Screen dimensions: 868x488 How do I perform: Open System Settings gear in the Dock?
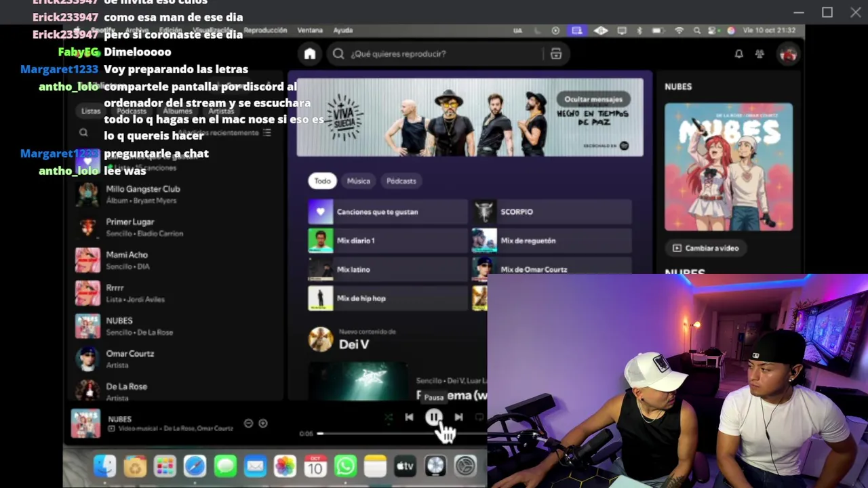(x=465, y=466)
